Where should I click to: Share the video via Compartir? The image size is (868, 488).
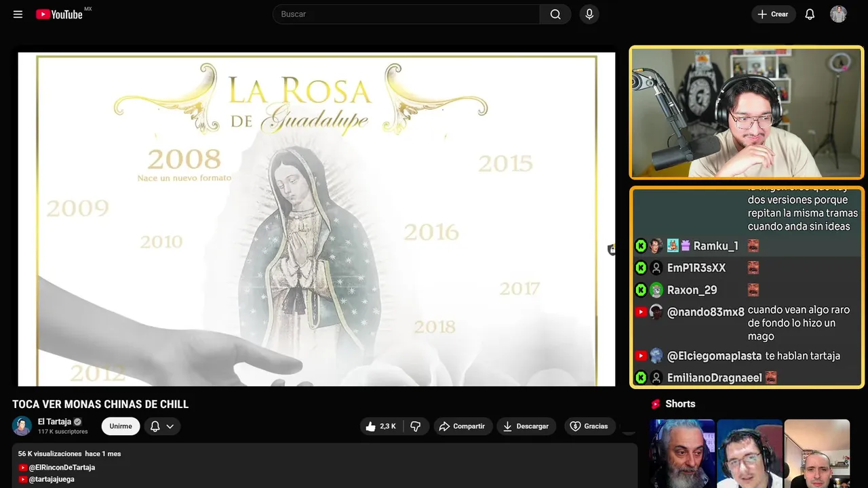click(463, 426)
